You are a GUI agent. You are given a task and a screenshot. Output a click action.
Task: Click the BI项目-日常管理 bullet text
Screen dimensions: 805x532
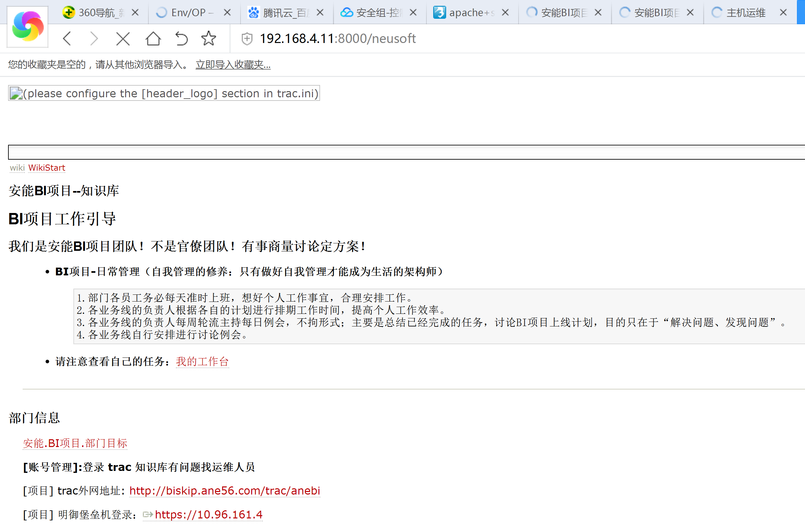click(249, 271)
